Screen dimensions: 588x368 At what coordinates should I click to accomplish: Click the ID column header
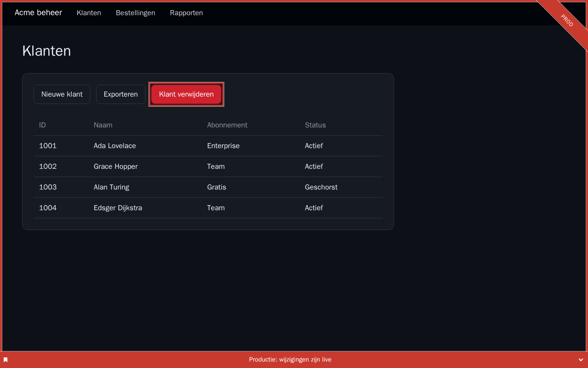[x=42, y=125]
